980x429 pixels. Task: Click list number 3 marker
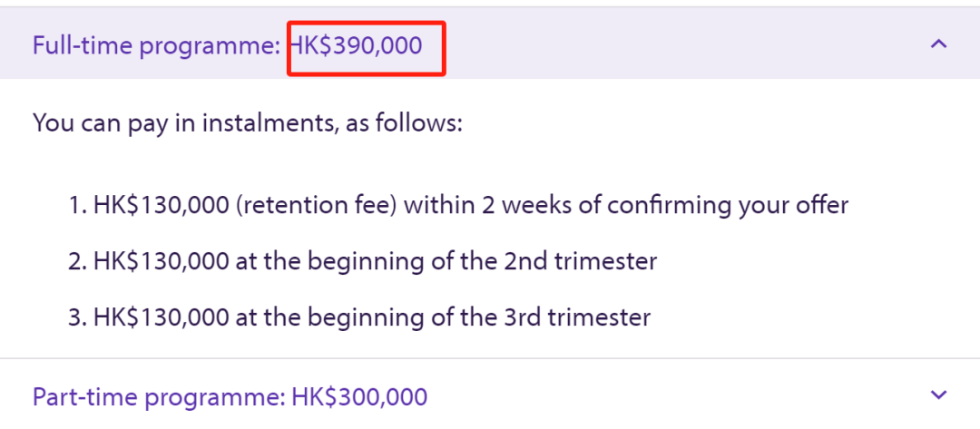click(x=77, y=317)
